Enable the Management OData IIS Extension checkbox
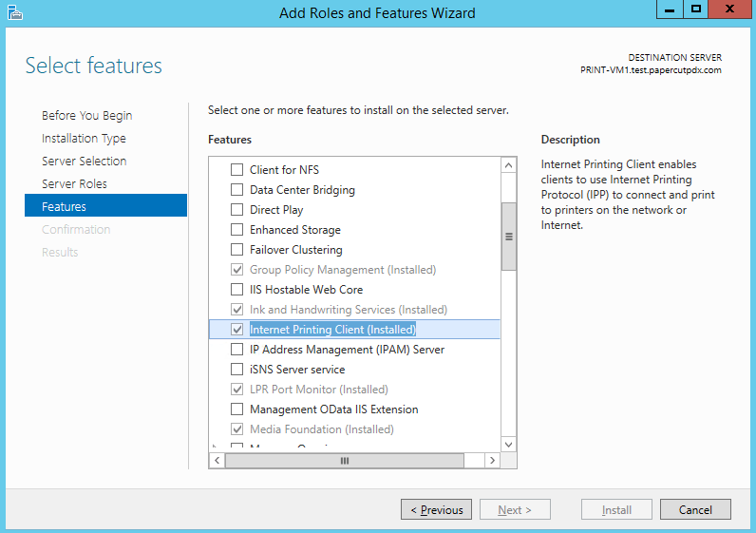 [x=236, y=409]
